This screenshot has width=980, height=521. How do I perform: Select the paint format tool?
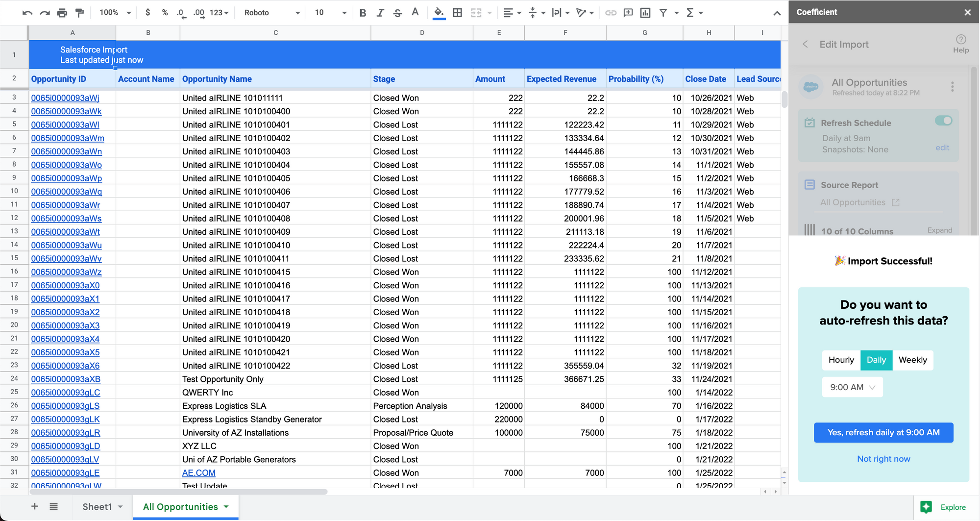pyautogui.click(x=79, y=13)
